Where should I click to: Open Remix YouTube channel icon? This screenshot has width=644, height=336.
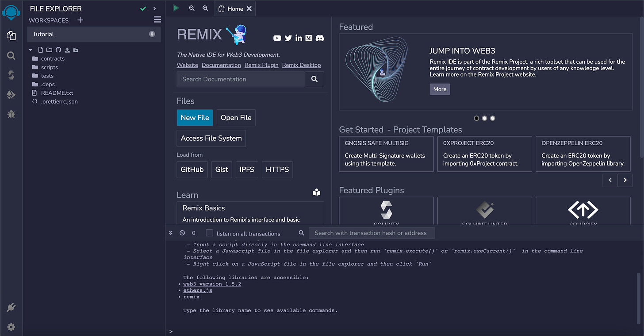[277, 38]
